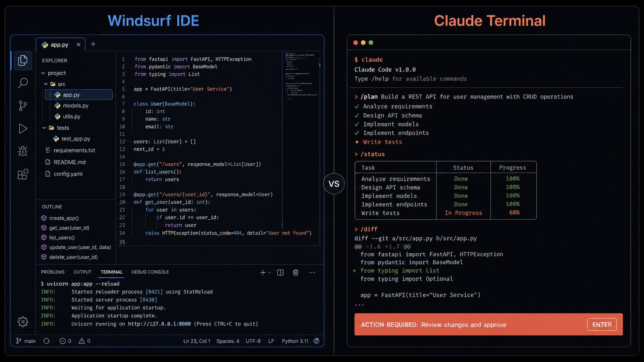
Task: Click LF line ending selector
Action: [271, 341]
